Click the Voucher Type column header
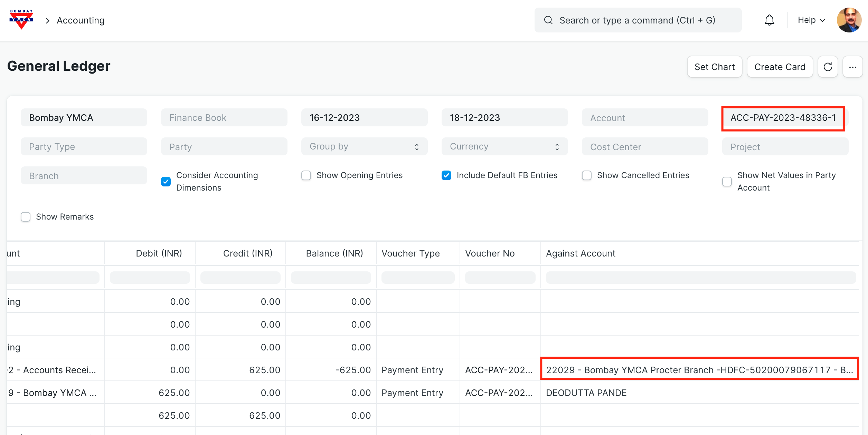This screenshot has height=435, width=868. [x=411, y=253]
